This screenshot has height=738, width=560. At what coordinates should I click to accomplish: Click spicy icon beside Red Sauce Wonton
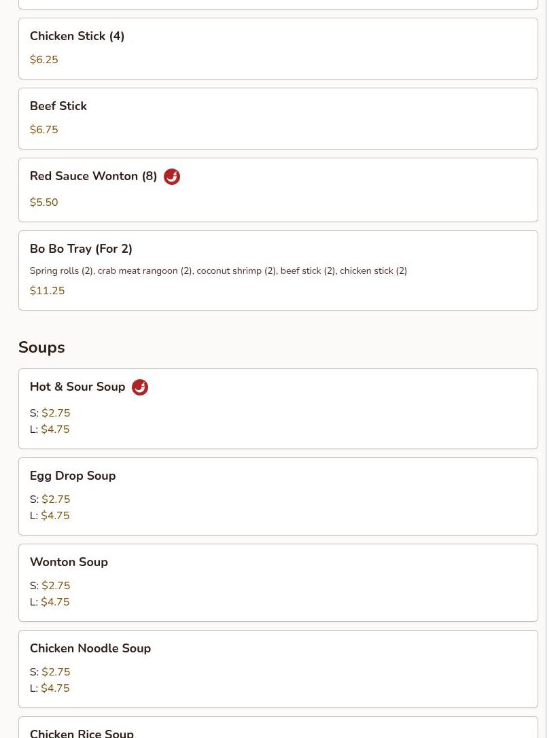click(172, 177)
